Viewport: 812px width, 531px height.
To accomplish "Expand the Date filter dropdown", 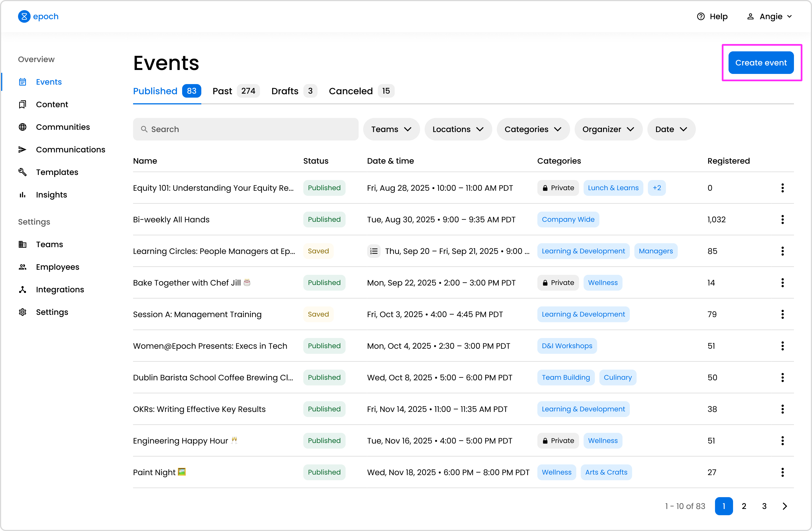I will [x=671, y=130].
